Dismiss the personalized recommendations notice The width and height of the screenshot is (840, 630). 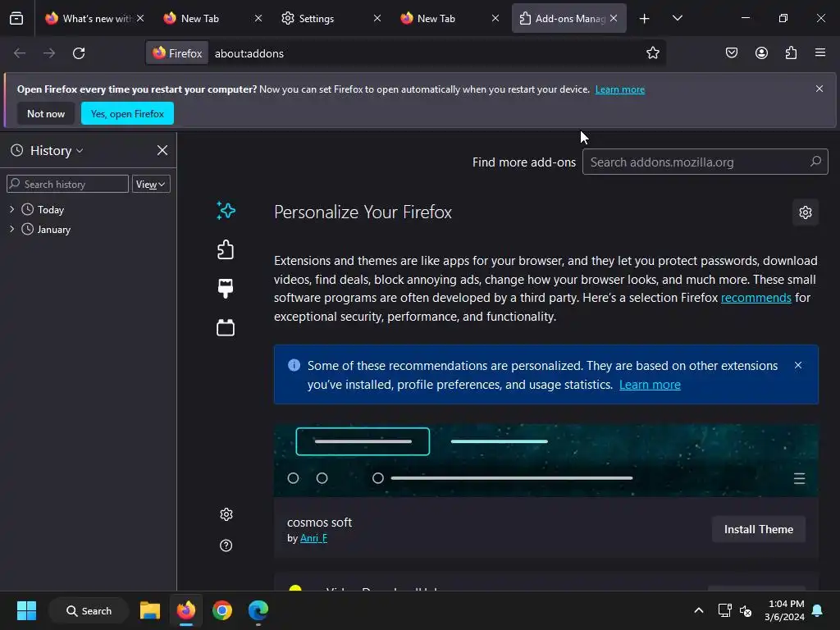(x=798, y=365)
